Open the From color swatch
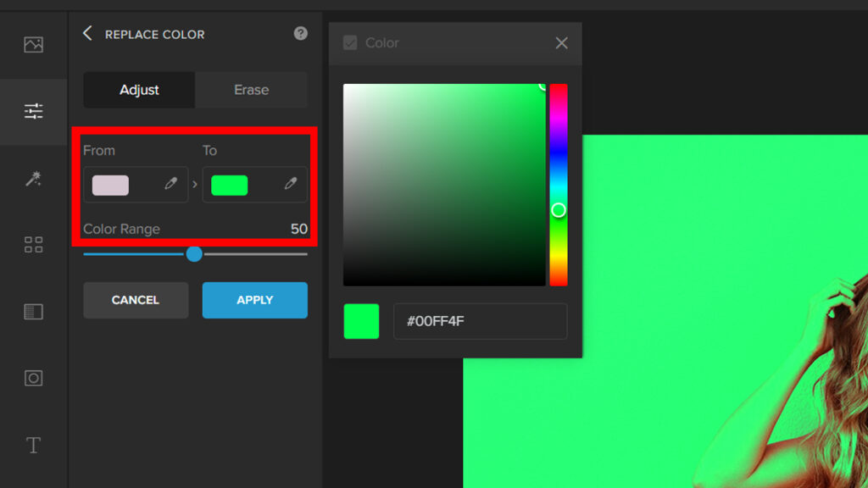Viewport: 868px width, 488px height. [111, 185]
